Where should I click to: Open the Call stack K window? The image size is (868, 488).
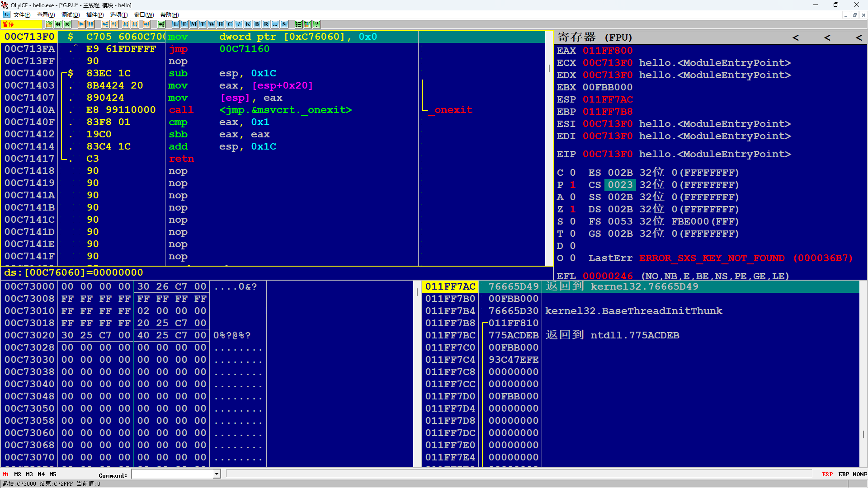[248, 24]
